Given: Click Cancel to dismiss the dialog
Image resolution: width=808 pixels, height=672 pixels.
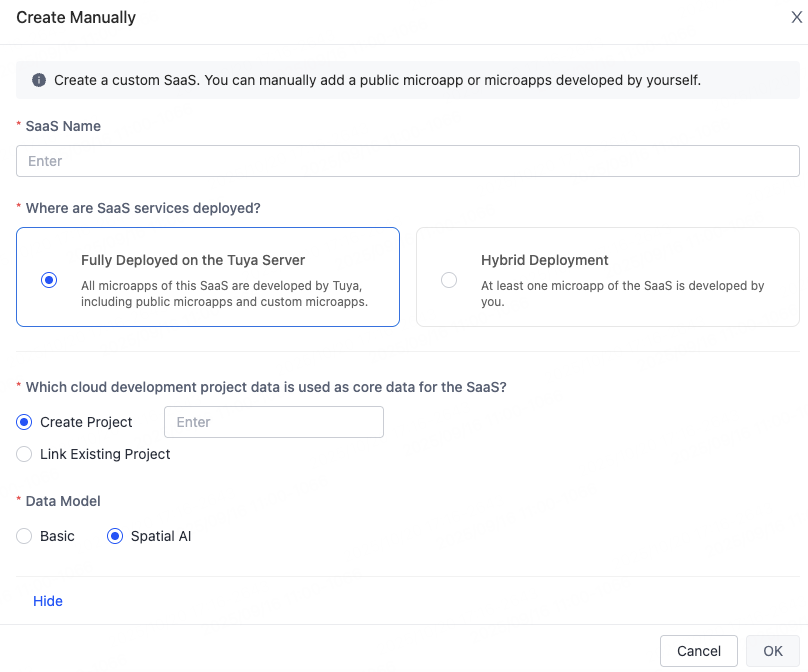Looking at the screenshot, I should point(698,650).
